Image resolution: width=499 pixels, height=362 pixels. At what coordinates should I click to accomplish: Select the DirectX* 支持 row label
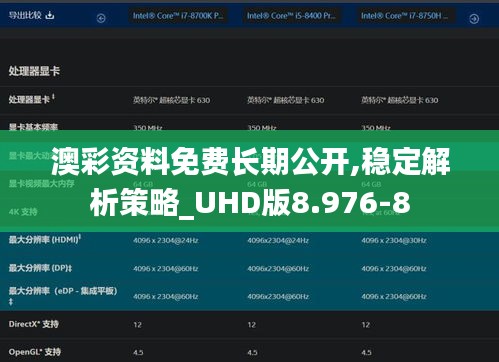point(34,324)
